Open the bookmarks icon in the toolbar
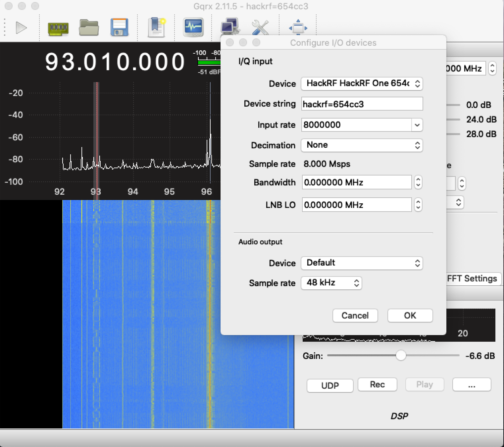Screen dimensions: 504x447 pyautogui.click(x=156, y=27)
